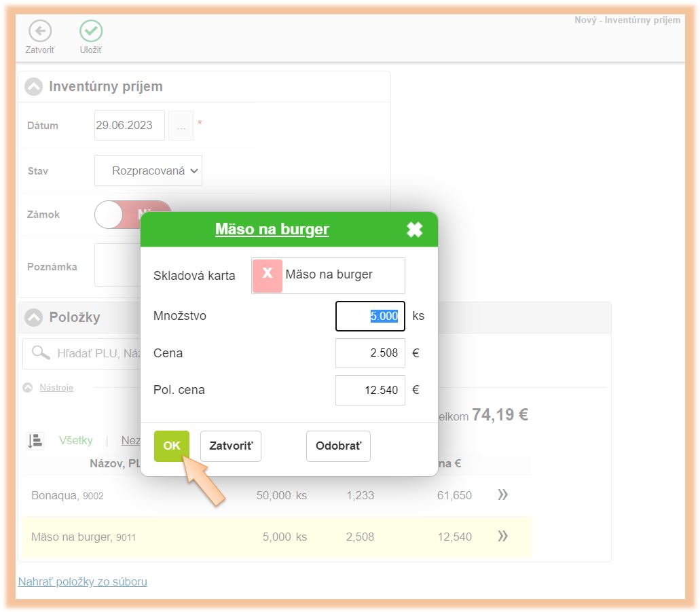This screenshot has height=612, width=700.
Task: Collapse the Položky section
Action: [33, 317]
